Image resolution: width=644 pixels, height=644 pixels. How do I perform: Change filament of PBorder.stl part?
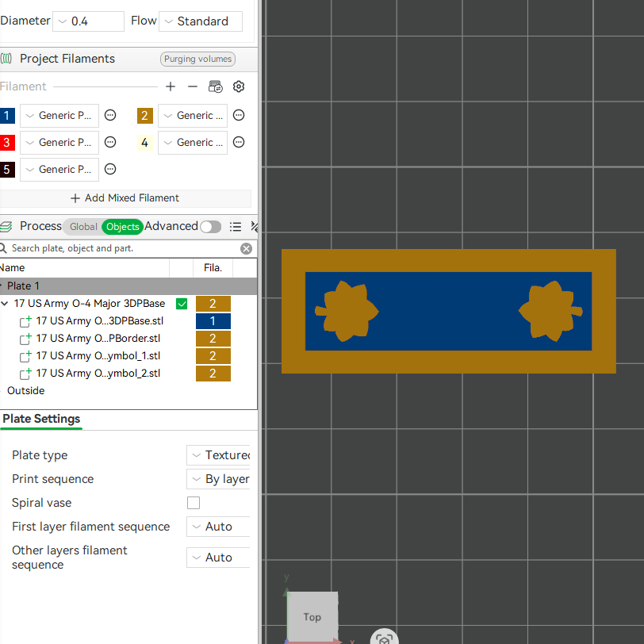point(213,339)
